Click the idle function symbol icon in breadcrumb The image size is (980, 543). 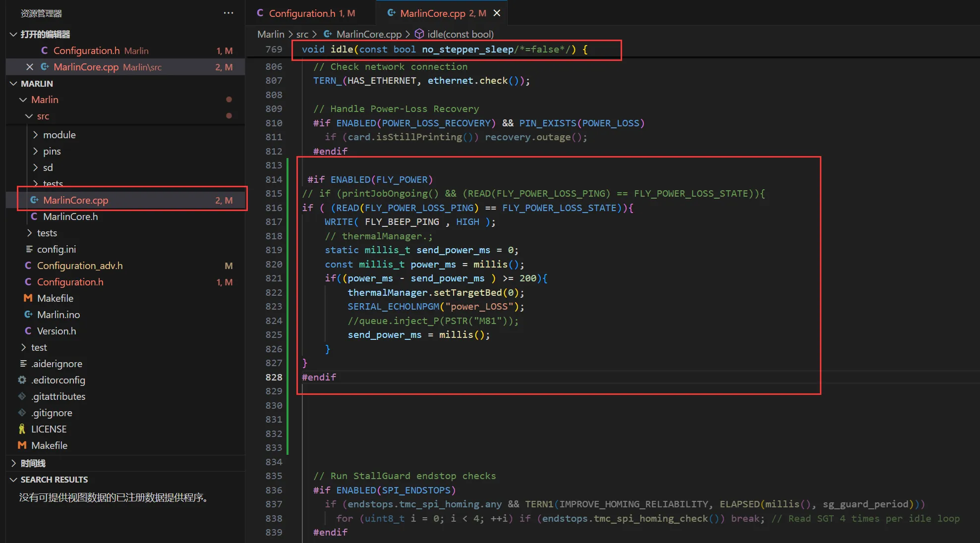tap(419, 34)
